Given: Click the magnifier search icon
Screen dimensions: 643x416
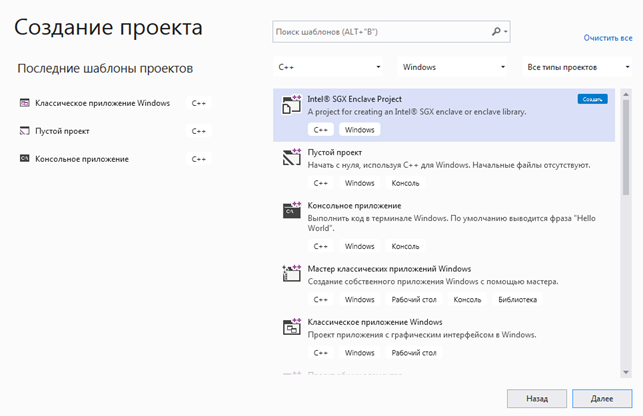Looking at the screenshot, I should (496, 32).
